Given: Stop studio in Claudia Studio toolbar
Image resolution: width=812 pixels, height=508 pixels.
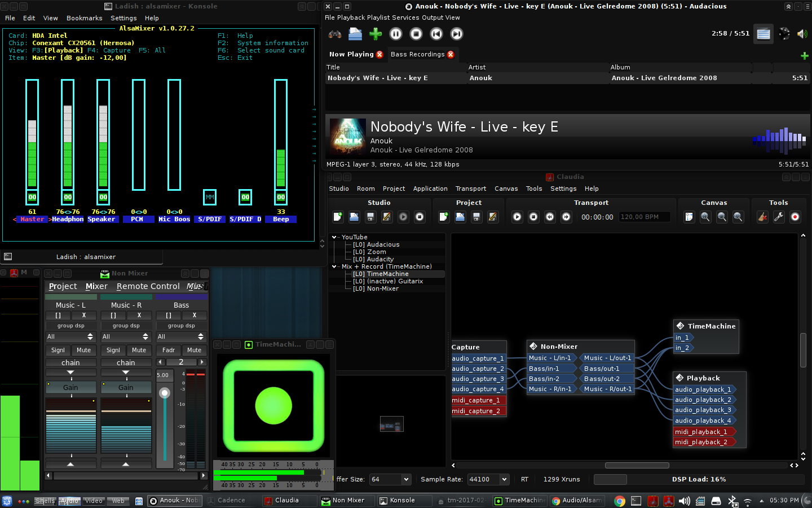Looking at the screenshot, I should [420, 217].
